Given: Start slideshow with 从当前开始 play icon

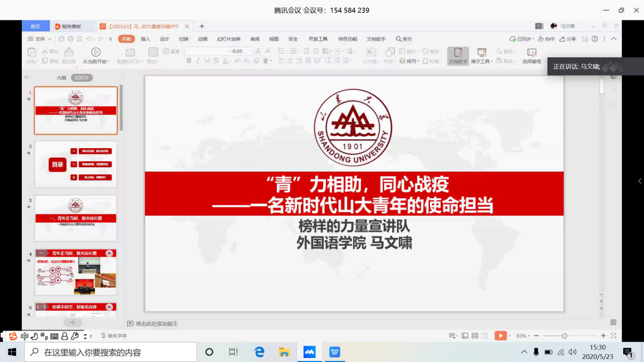Looking at the screenshot, I should click(96, 52).
